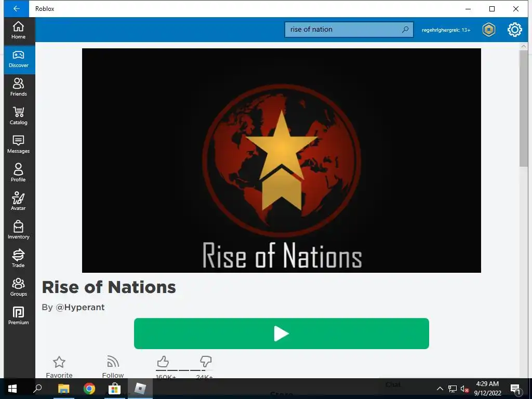Click the back arrow in title bar
532x399 pixels.
point(16,9)
